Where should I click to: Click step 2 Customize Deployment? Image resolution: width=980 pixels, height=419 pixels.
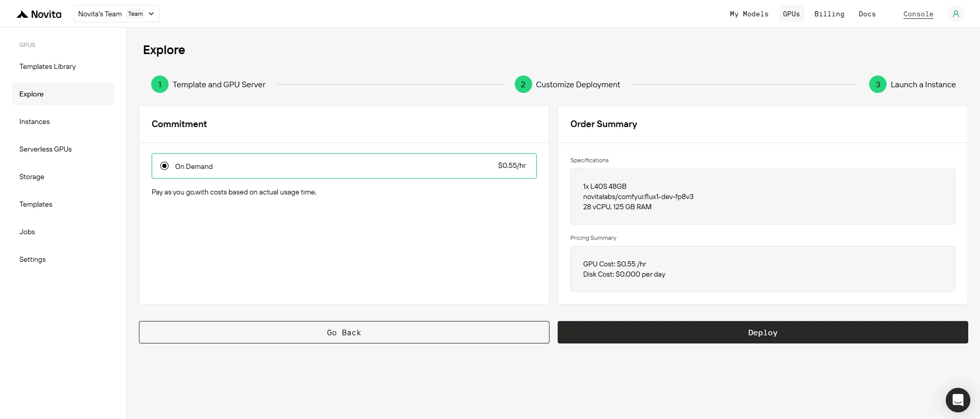point(567,84)
